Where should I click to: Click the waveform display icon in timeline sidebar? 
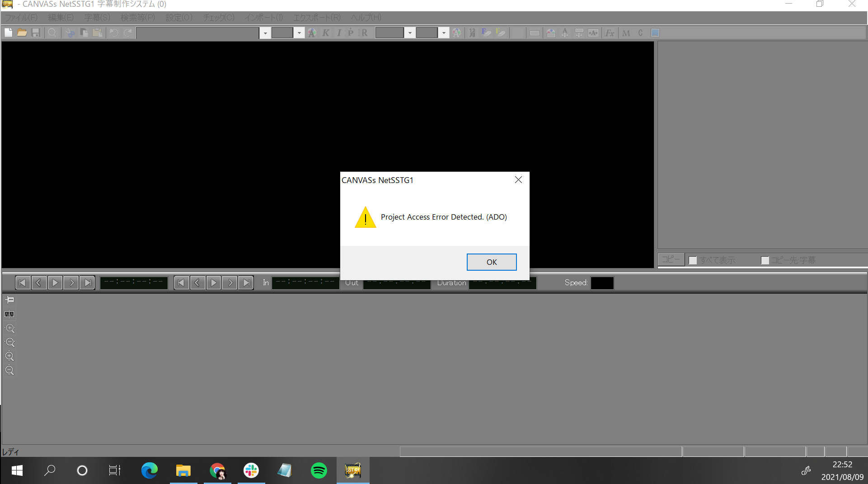[x=9, y=314]
